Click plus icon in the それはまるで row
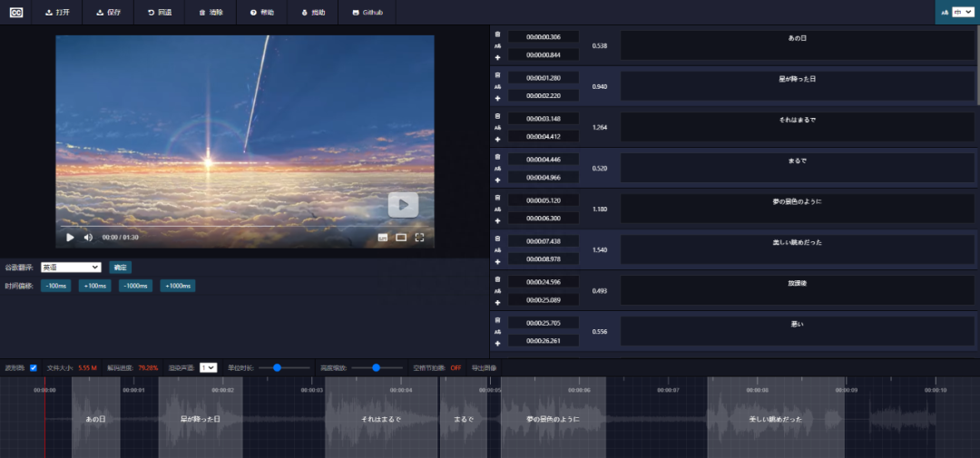The width and height of the screenshot is (980, 458). coord(497,139)
